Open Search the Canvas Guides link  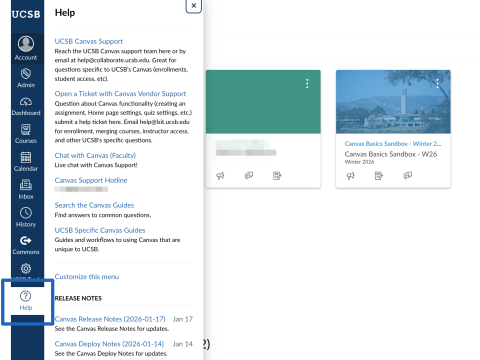(x=94, y=205)
